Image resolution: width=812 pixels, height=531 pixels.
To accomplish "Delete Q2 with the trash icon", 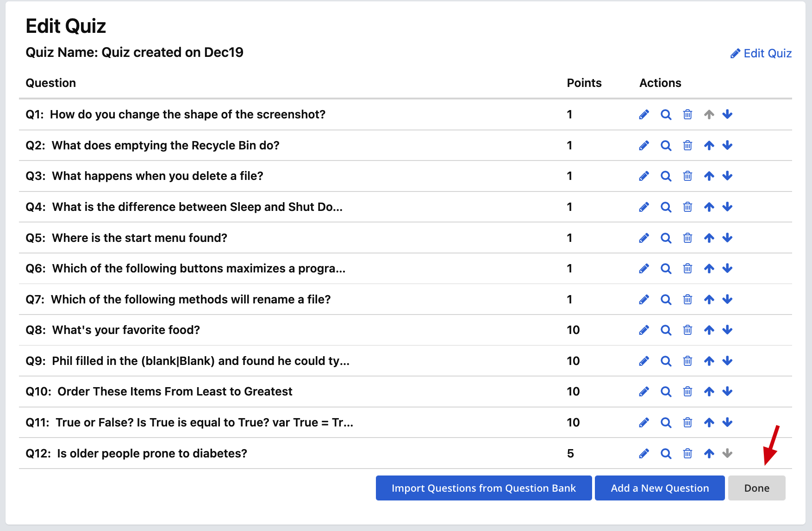I will click(x=687, y=145).
